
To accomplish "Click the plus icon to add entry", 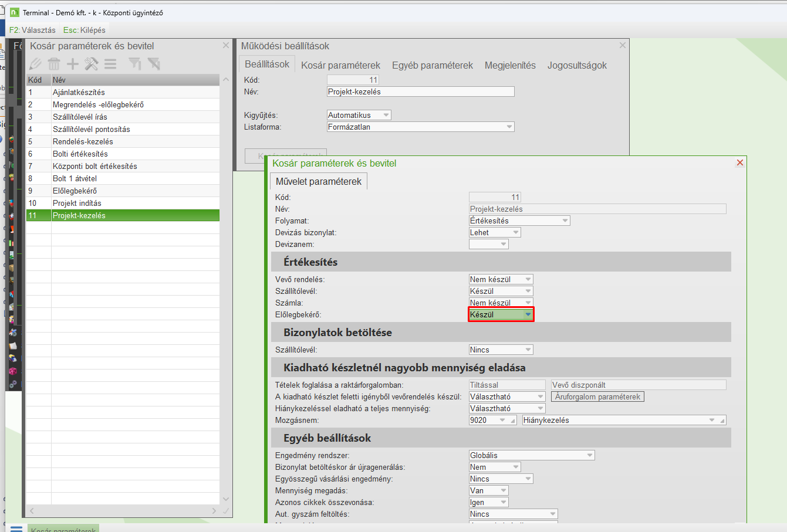I will point(73,64).
